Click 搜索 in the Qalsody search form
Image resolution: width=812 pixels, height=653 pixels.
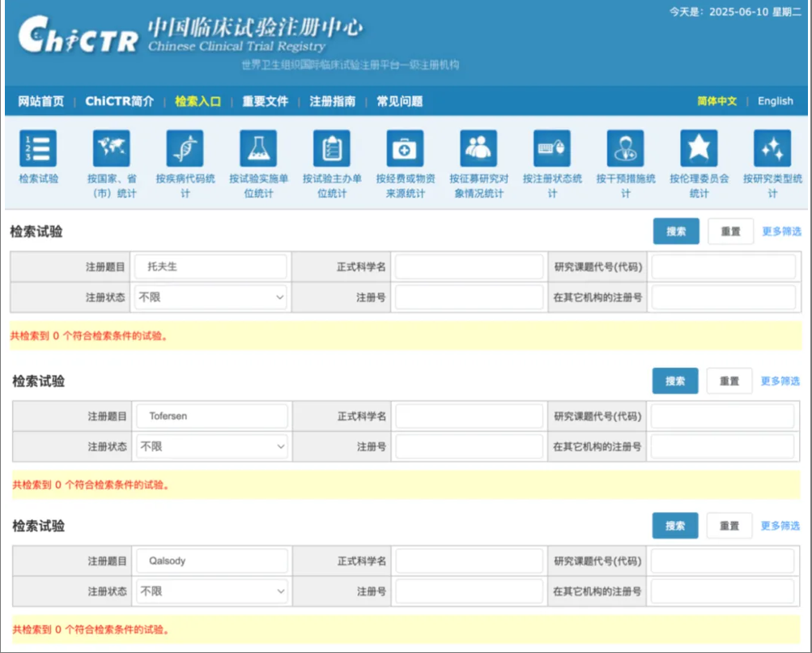point(674,526)
